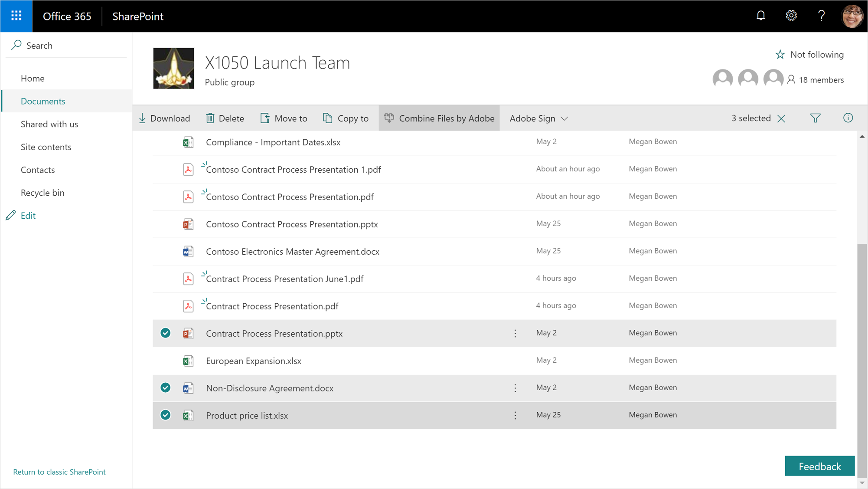868x489 pixels.
Task: Open the Help panel
Action: [821, 16]
